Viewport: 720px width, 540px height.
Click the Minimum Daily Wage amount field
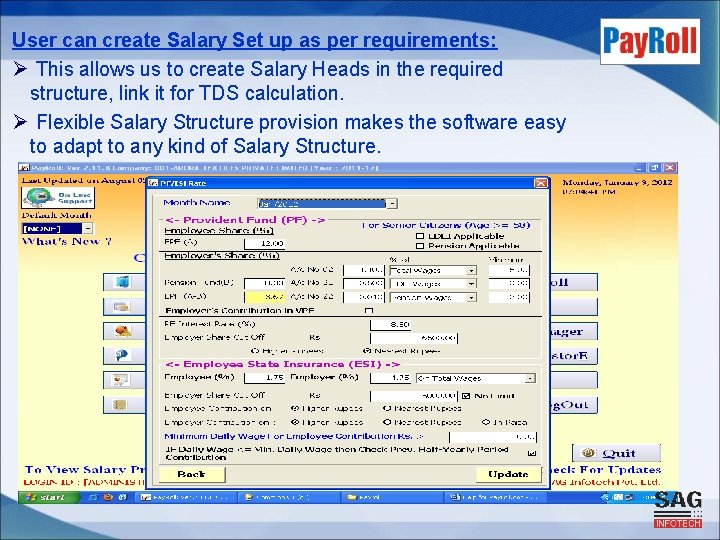pyautogui.click(x=493, y=437)
